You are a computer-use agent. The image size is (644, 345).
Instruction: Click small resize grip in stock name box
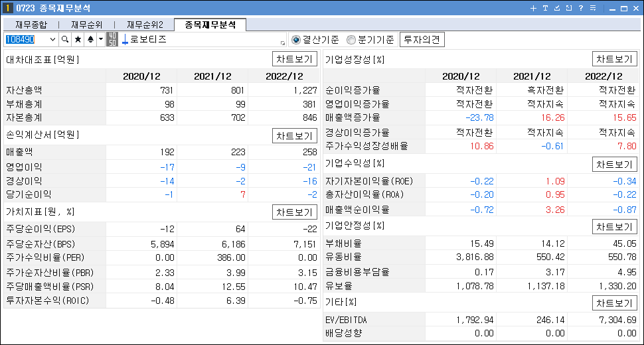[x=283, y=42]
